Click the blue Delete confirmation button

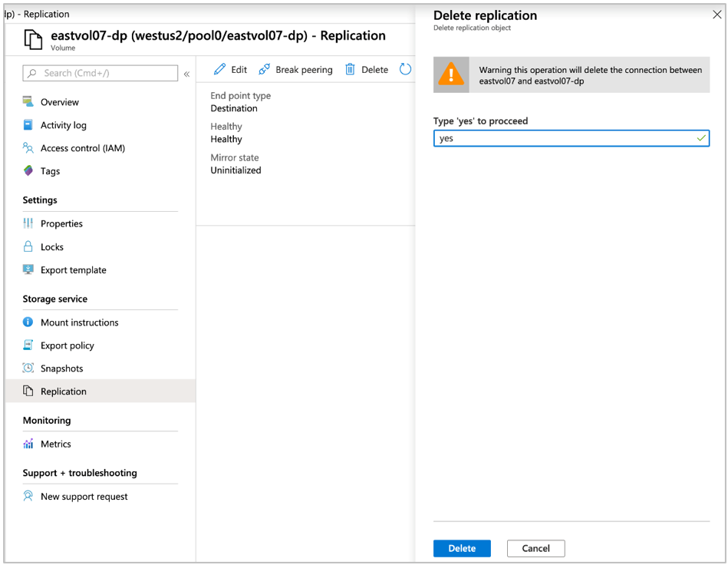click(462, 548)
